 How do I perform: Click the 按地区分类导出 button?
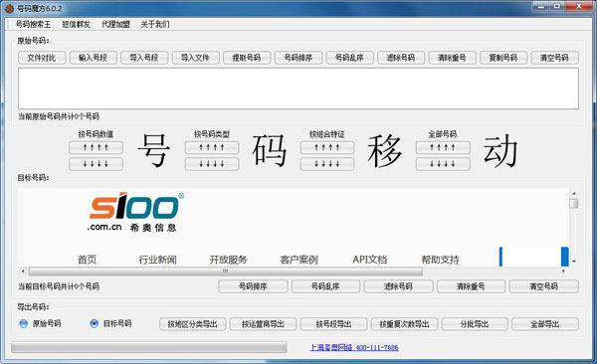(193, 324)
